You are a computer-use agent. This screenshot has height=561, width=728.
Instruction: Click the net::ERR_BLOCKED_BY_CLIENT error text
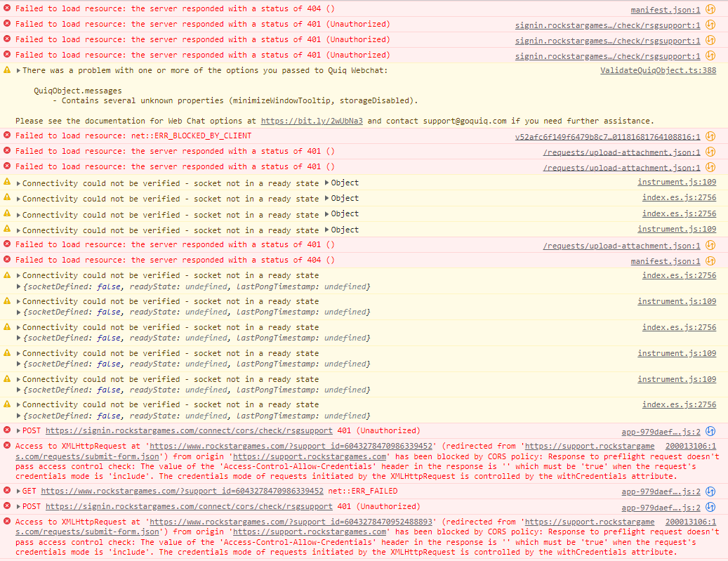[191, 136]
